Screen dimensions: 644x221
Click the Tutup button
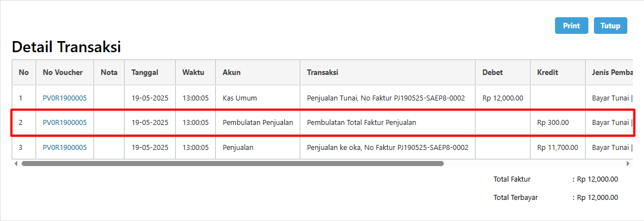coord(610,26)
